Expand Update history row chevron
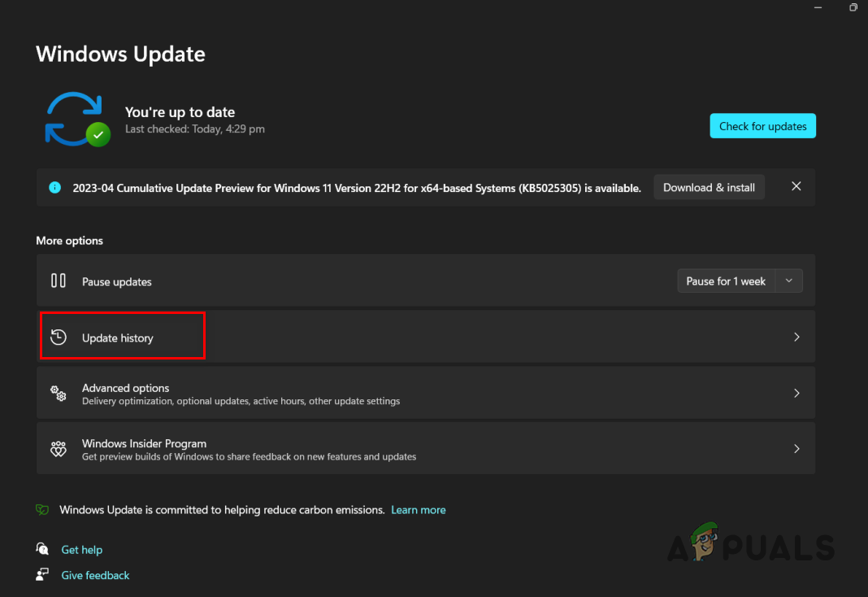868x597 pixels. pyautogui.click(x=796, y=337)
